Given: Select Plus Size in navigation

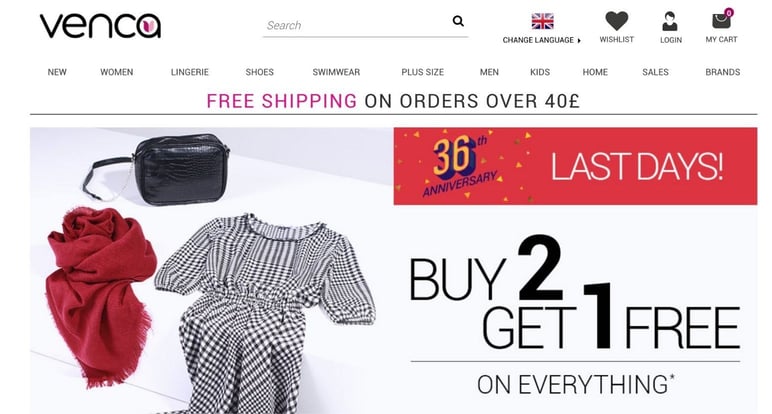Looking at the screenshot, I should click(422, 72).
